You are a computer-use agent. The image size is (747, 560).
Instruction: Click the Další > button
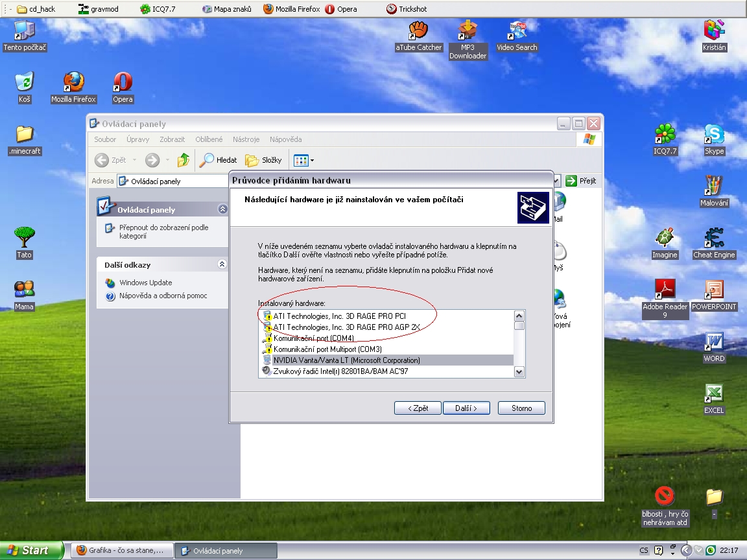pos(466,408)
